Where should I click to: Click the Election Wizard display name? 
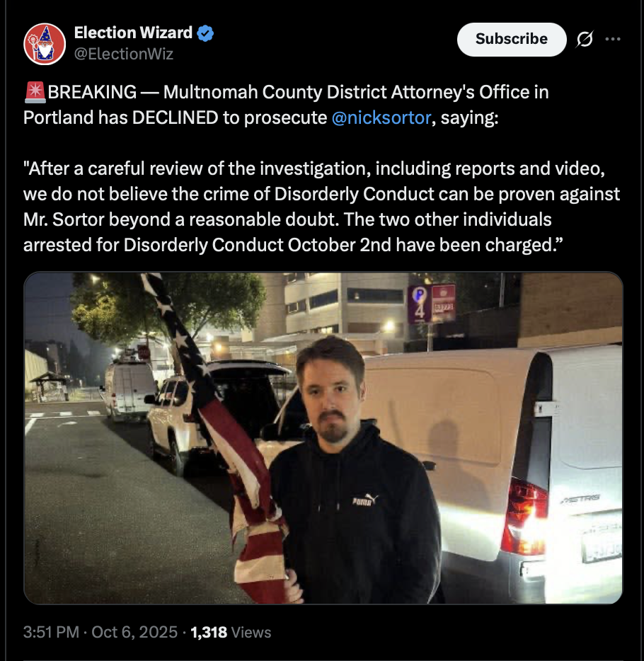[x=133, y=33]
